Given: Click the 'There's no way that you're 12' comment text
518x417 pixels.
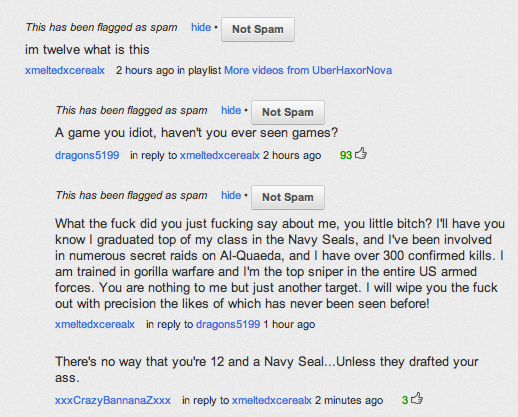Looking at the screenshot, I should coord(267,370).
